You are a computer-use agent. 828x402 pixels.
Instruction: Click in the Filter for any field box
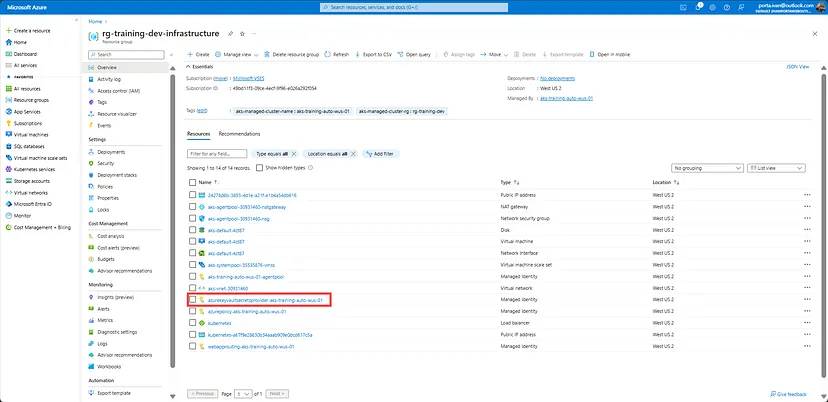[217, 154]
